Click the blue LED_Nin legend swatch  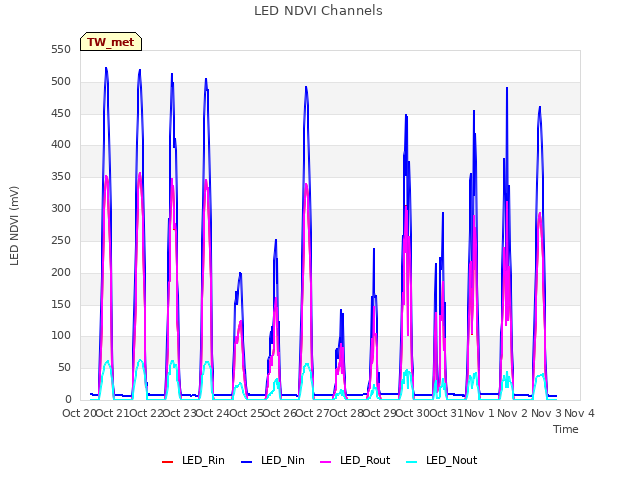[x=247, y=462]
